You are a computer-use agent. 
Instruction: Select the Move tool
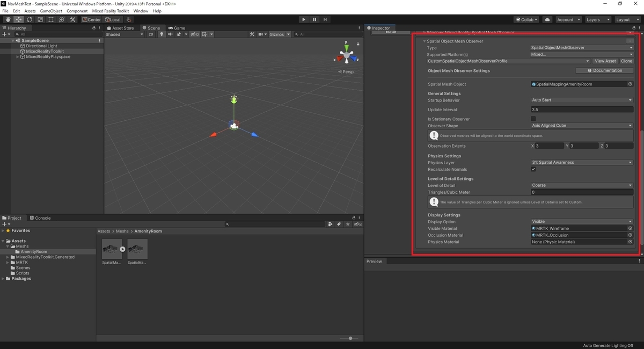pos(18,19)
